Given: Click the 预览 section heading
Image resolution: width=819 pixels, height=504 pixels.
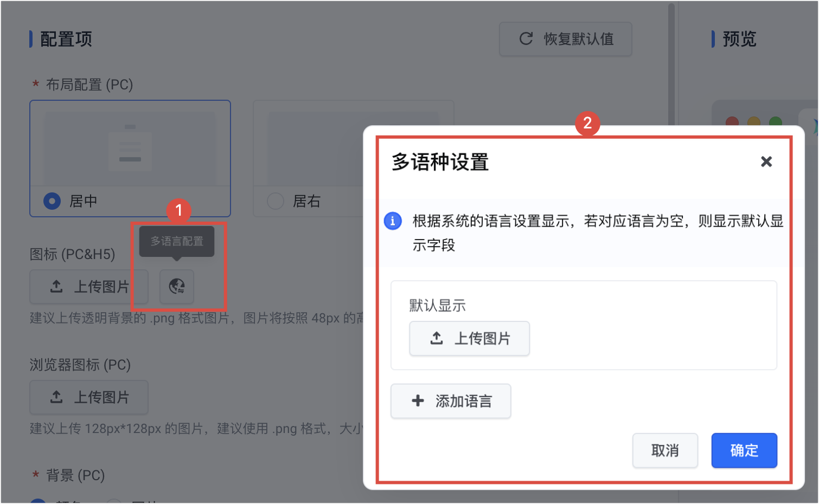Looking at the screenshot, I should (739, 39).
